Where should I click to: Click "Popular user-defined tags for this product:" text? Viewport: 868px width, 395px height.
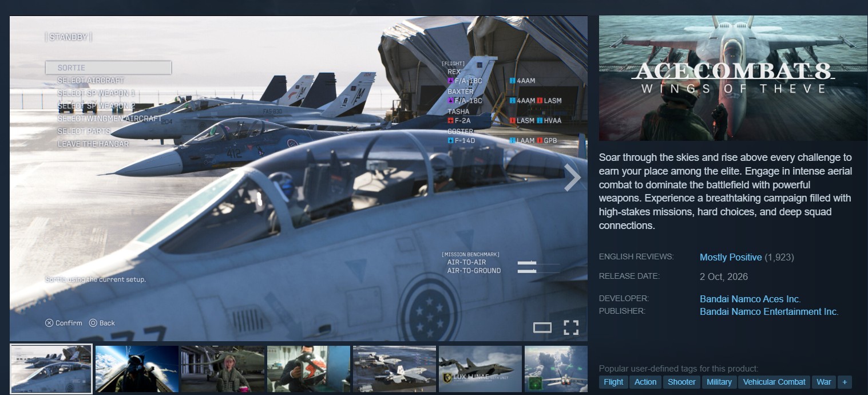pyautogui.click(x=679, y=368)
